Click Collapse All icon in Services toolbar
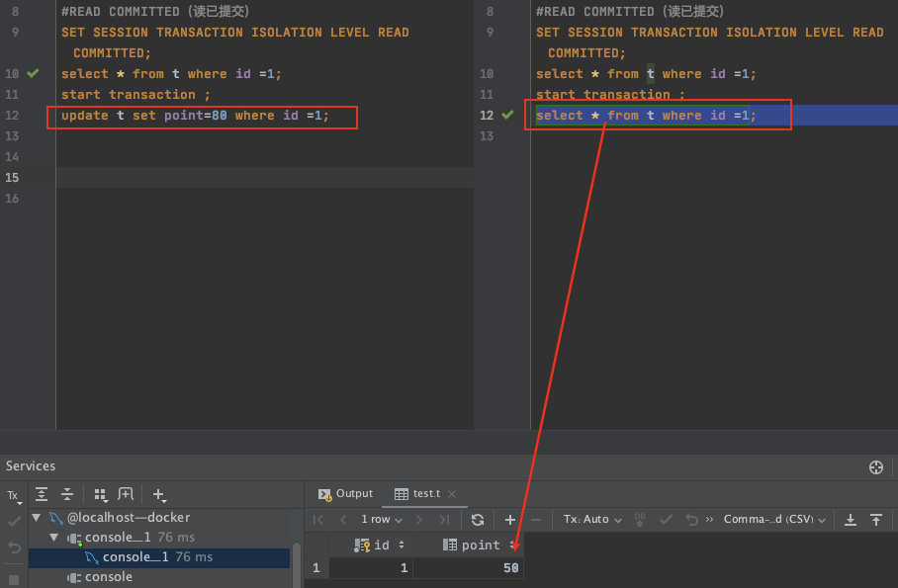This screenshot has height=588, width=898. coord(67,494)
